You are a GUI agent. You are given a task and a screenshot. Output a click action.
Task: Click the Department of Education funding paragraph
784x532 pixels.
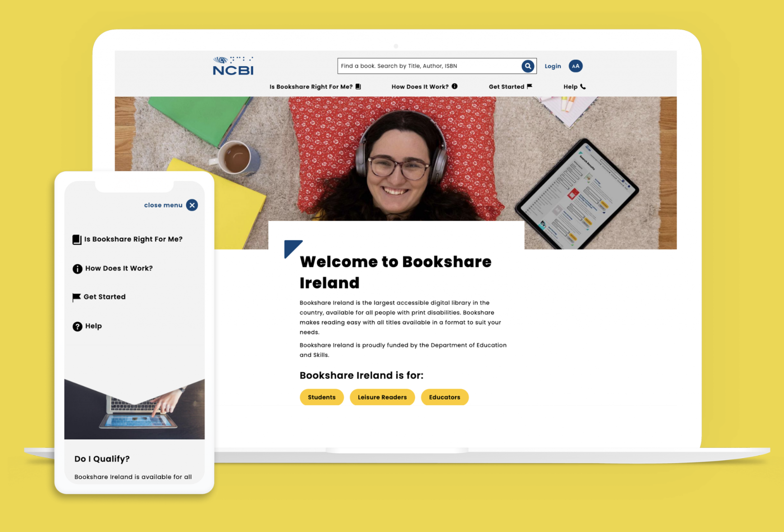click(x=403, y=350)
